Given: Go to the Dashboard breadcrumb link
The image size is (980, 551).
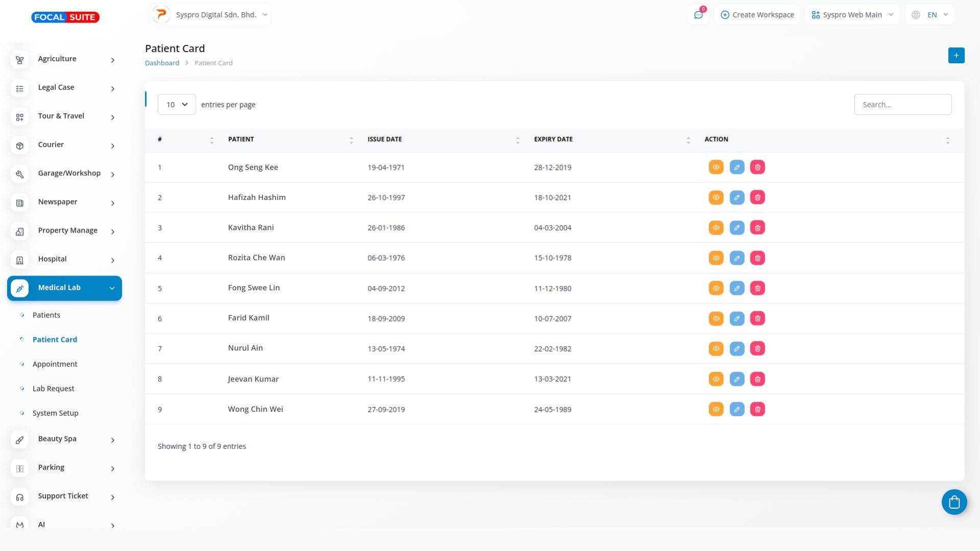Looking at the screenshot, I should [x=162, y=63].
